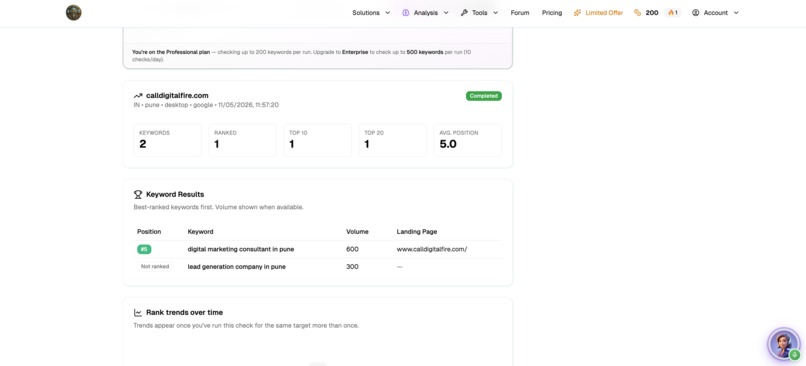Click the AVG. POSITION 5.0 card
The image size is (806, 366).
click(x=467, y=140)
